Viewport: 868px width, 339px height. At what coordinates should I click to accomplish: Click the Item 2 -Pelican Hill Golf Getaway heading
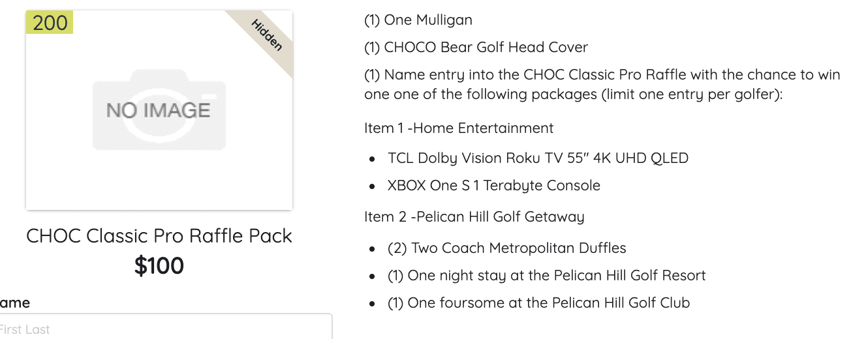click(x=474, y=216)
